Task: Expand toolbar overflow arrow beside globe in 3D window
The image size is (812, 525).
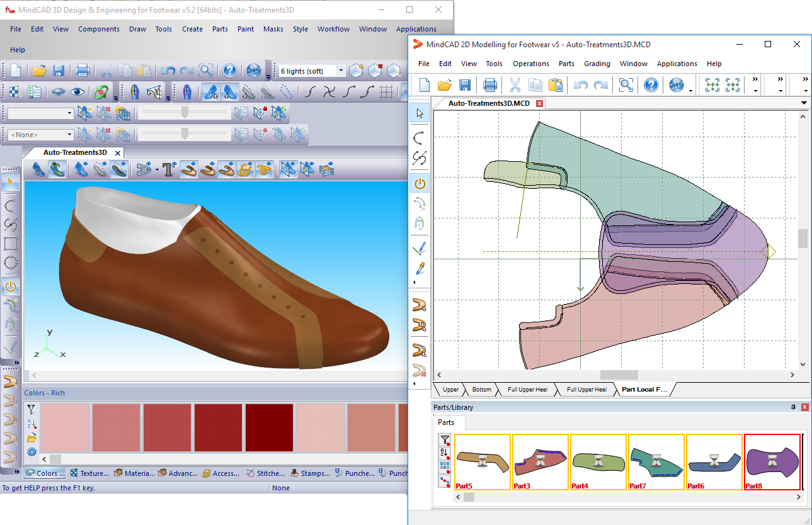Action: point(268,77)
